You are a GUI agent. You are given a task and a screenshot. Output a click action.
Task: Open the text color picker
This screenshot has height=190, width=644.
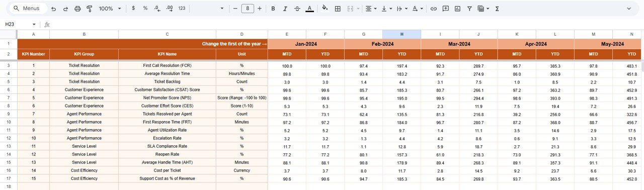[x=309, y=9]
